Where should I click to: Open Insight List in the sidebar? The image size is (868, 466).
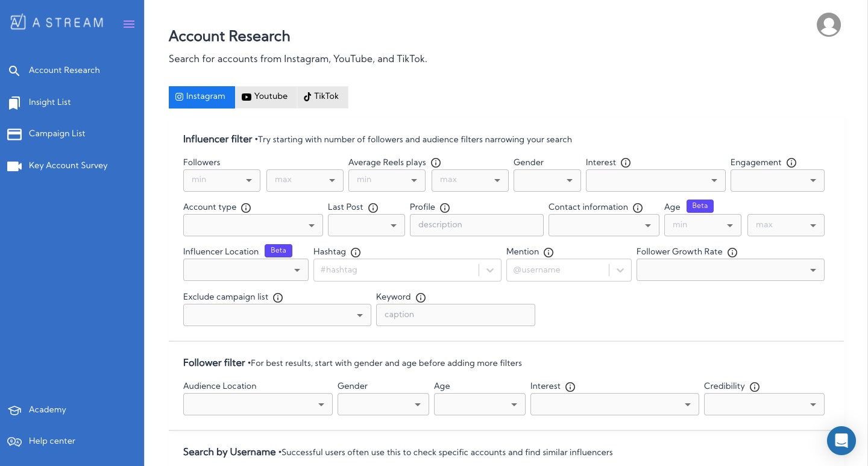tap(49, 102)
